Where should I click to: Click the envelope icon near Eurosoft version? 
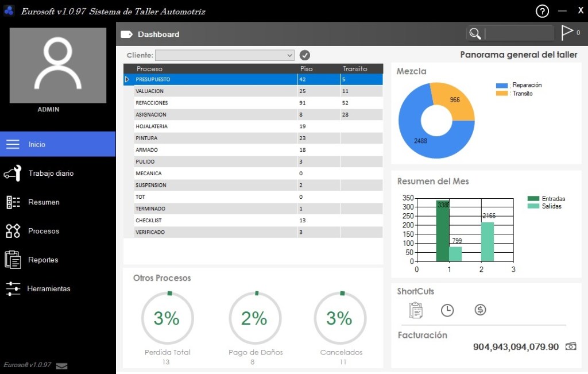click(62, 366)
